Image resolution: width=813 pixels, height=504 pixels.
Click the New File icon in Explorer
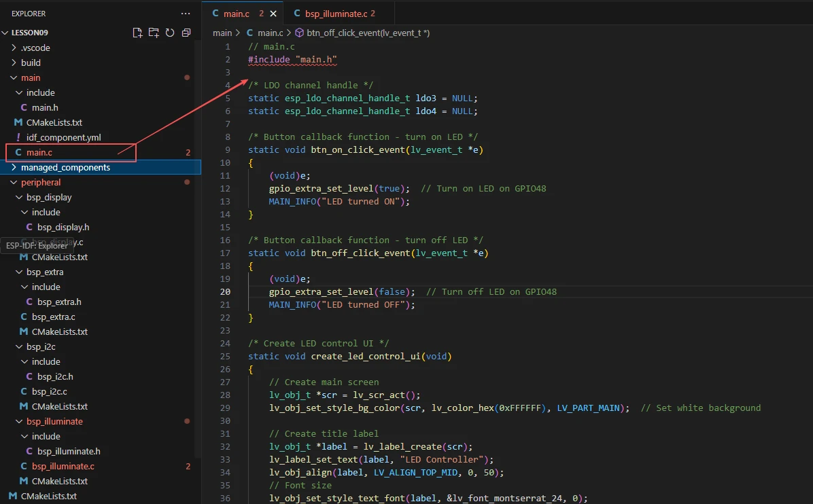[137, 33]
